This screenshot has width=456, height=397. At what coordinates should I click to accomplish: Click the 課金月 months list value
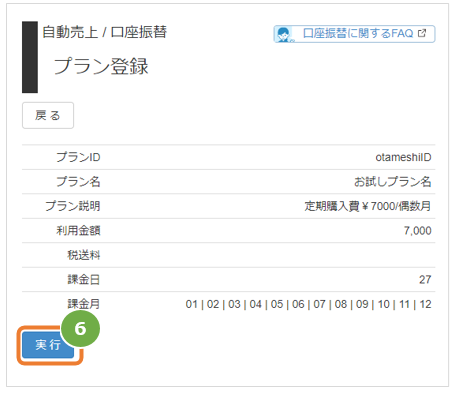click(x=308, y=304)
